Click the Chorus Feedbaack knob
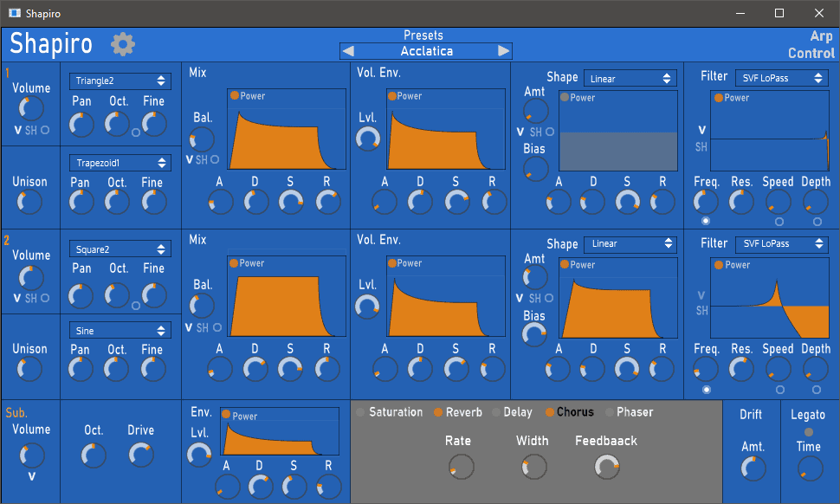The height and width of the screenshot is (504, 840). pos(607,467)
